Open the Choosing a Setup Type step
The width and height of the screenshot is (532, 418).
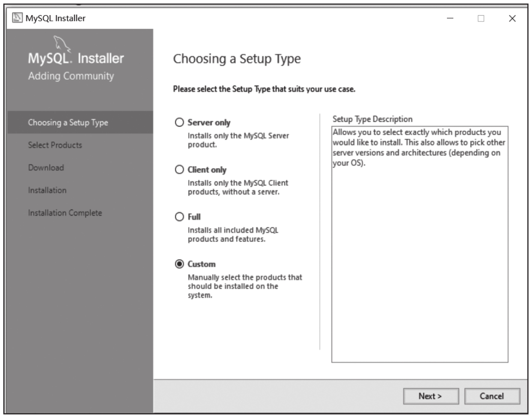point(80,122)
